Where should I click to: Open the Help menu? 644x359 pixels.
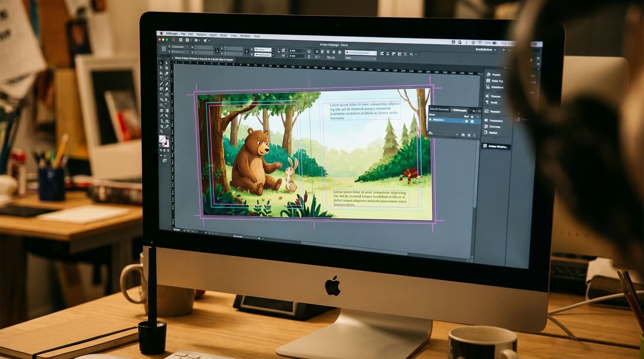257,36
